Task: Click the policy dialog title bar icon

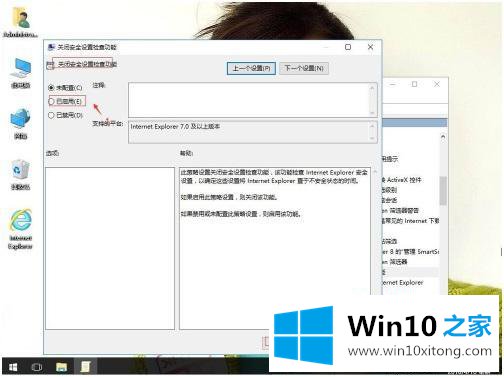Action: [x=51, y=47]
